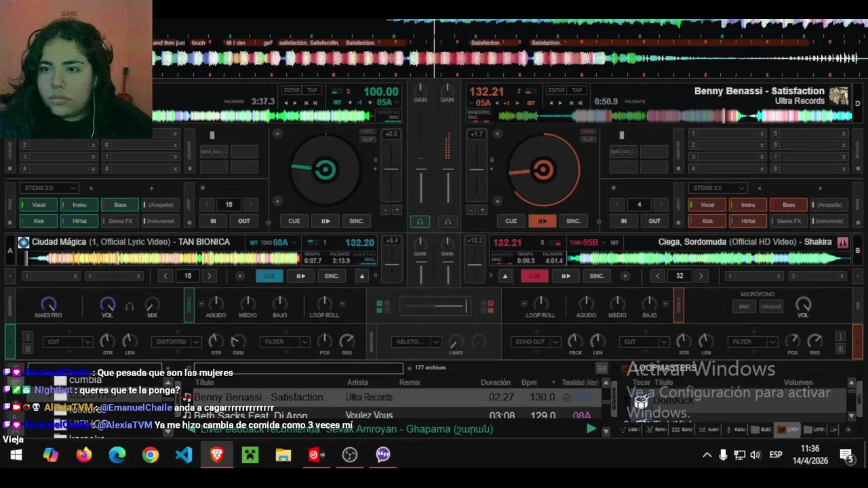The width and height of the screenshot is (868, 488).
Task: Click the CUE button on the Benny Benassi deck
Action: (x=511, y=221)
